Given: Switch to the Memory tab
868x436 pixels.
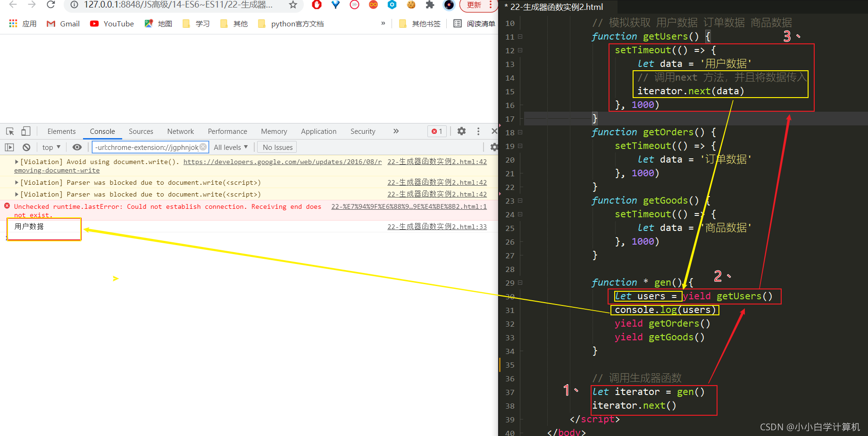Looking at the screenshot, I should tap(274, 132).
